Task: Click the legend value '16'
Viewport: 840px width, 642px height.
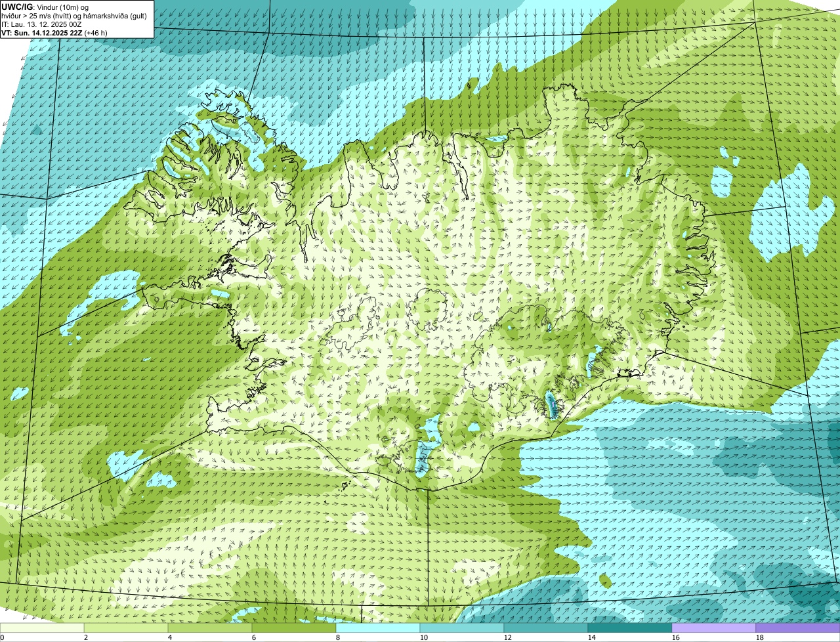Action: (676, 637)
